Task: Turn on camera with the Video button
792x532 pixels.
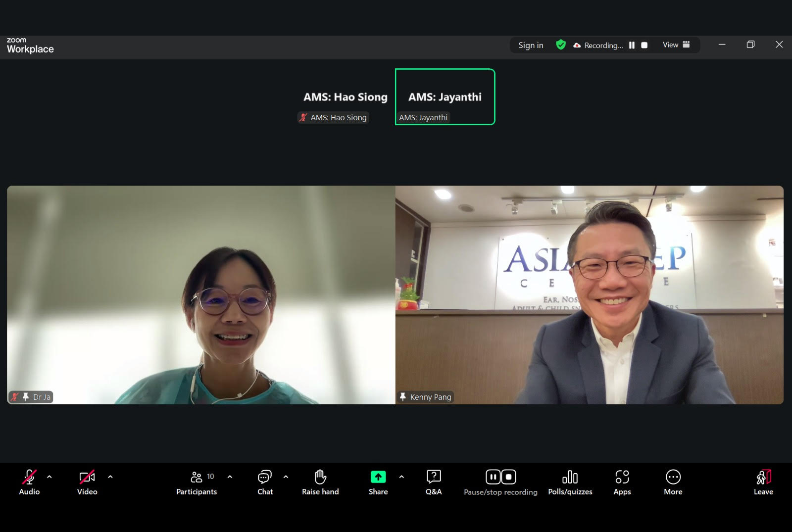Action: pyautogui.click(x=87, y=482)
